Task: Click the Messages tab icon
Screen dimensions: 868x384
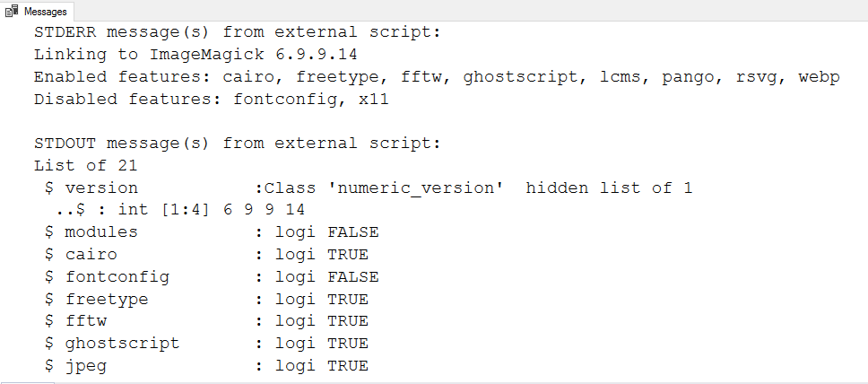Action: pyautogui.click(x=13, y=11)
